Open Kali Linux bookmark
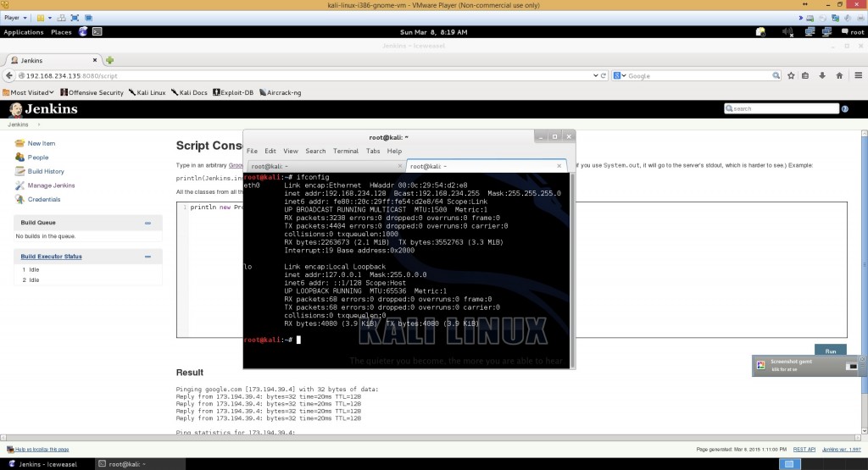 click(147, 92)
